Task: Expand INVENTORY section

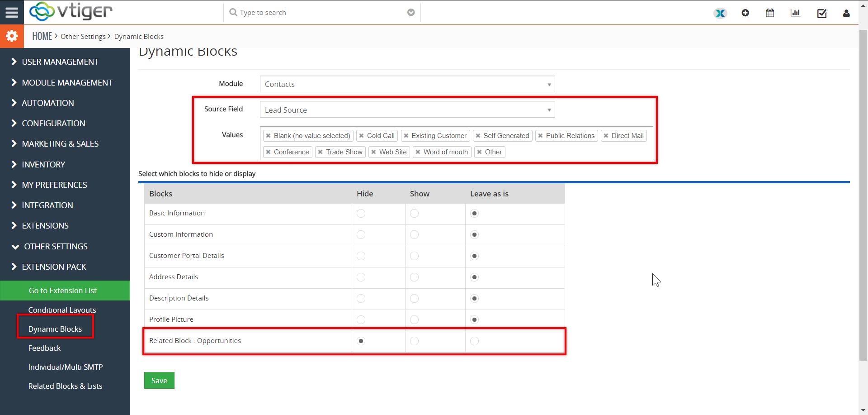Action: coord(38,165)
